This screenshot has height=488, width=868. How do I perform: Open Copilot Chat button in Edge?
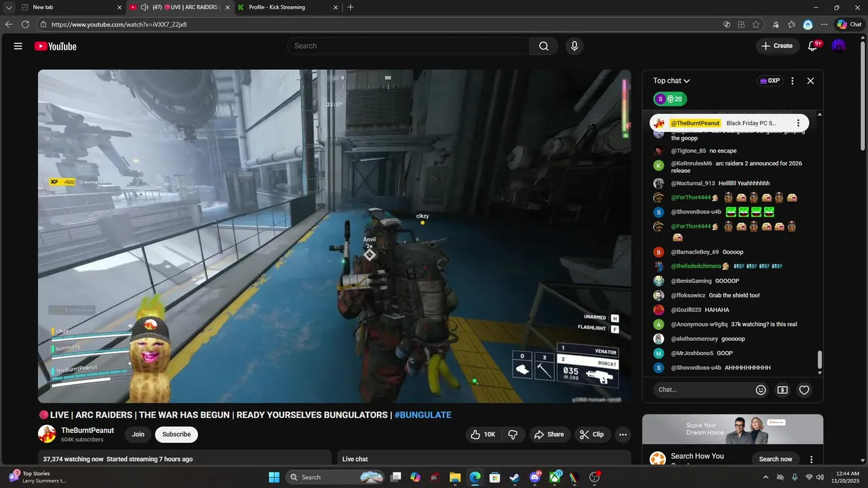pyautogui.click(x=849, y=24)
